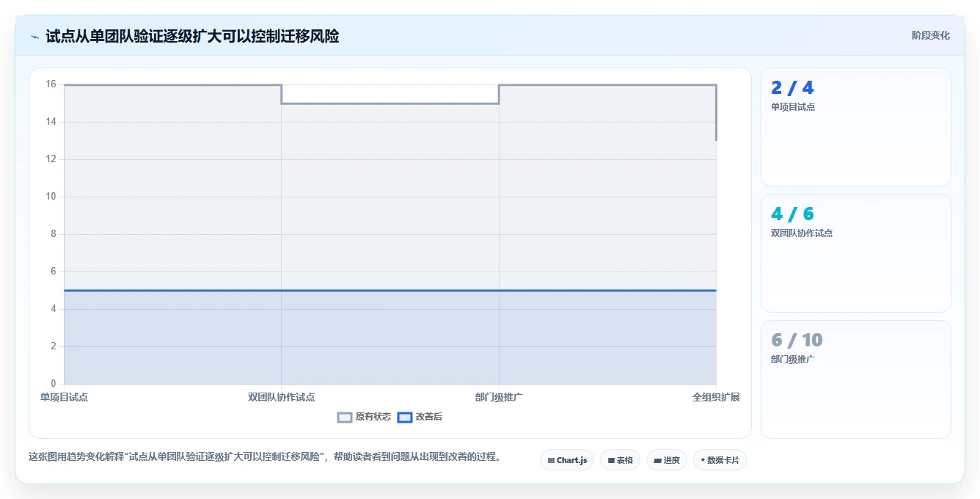Click the 6 / 10 value
Image resolution: width=980 pixels, height=499 pixels.
pos(797,340)
